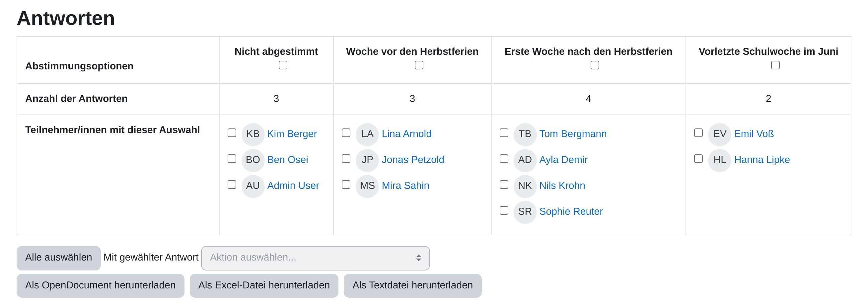Check the box beside Ben Osei
The width and height of the screenshot is (868, 304).
pos(232,159)
